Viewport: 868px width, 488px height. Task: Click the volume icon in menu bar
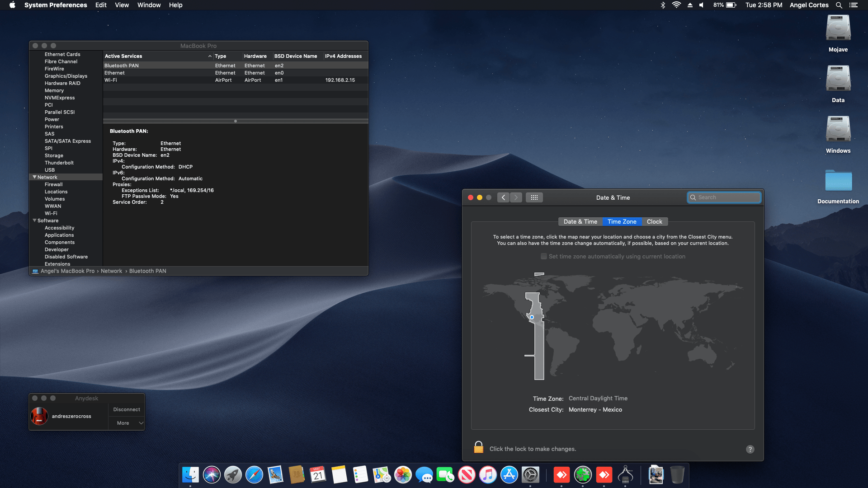702,5
